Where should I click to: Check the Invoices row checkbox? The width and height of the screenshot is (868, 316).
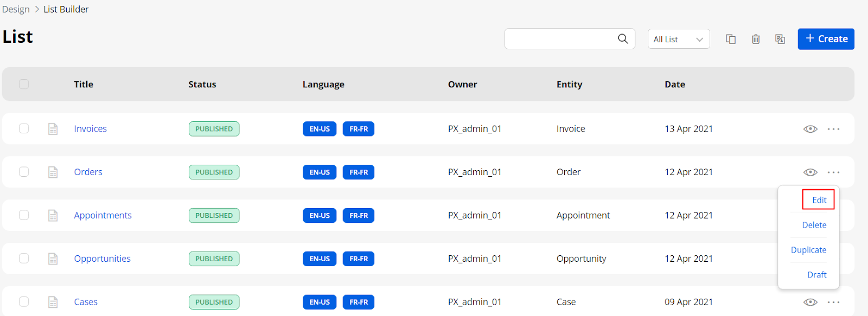24,128
